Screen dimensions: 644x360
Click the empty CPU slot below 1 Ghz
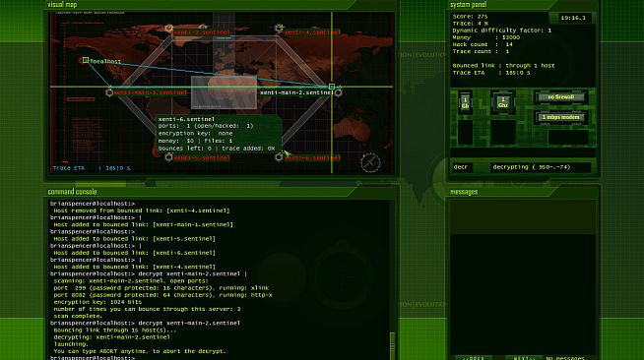pos(503,132)
